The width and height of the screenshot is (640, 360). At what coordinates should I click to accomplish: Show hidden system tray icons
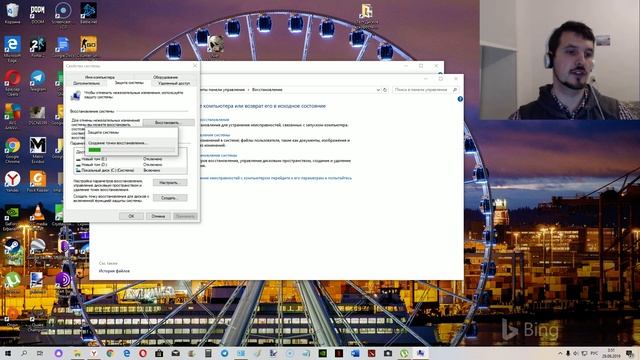(x=560, y=353)
